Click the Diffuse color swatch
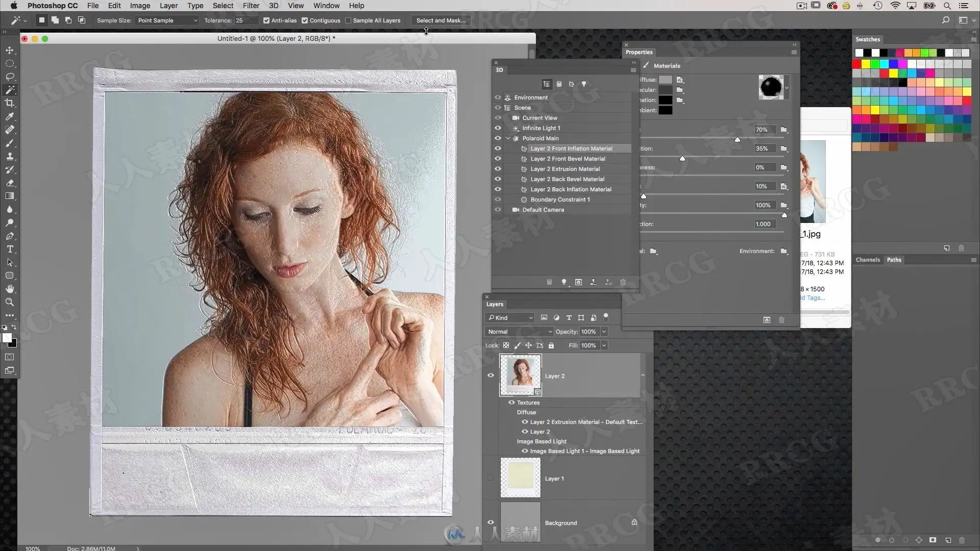The height and width of the screenshot is (551, 980). (666, 80)
